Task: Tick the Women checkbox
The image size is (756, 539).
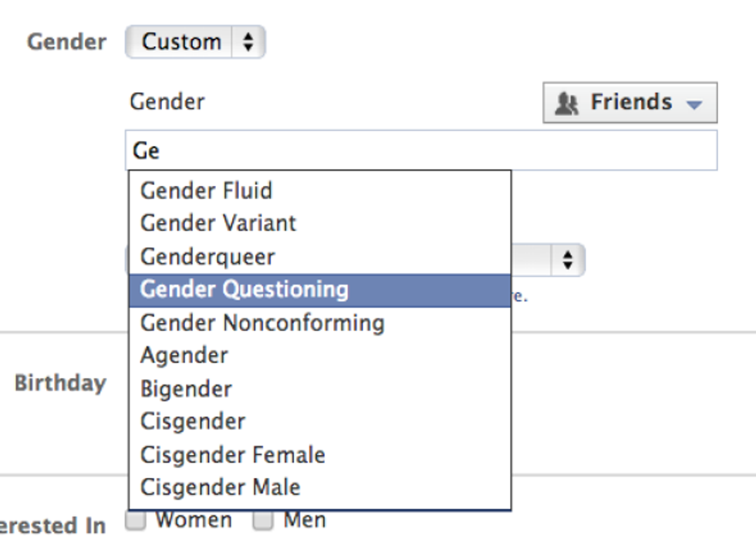Action: (135, 522)
